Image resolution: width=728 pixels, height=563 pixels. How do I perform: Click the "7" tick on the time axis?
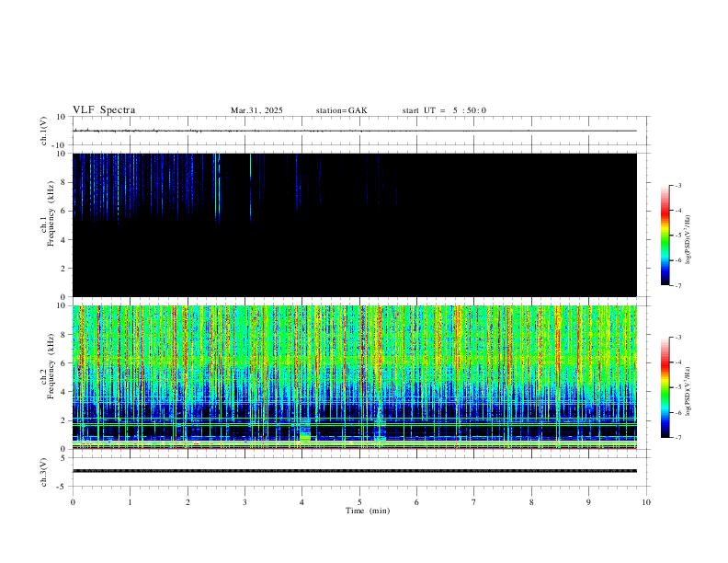(x=474, y=502)
